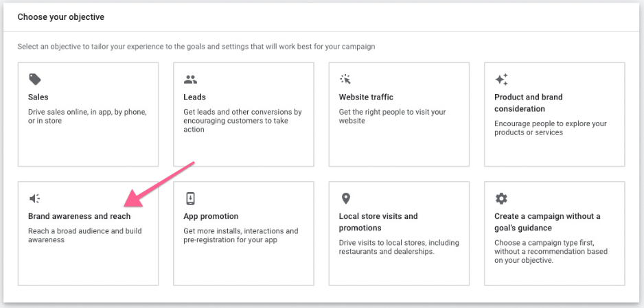
Task: Click the Brand awareness speaker icon
Action: pos(34,199)
